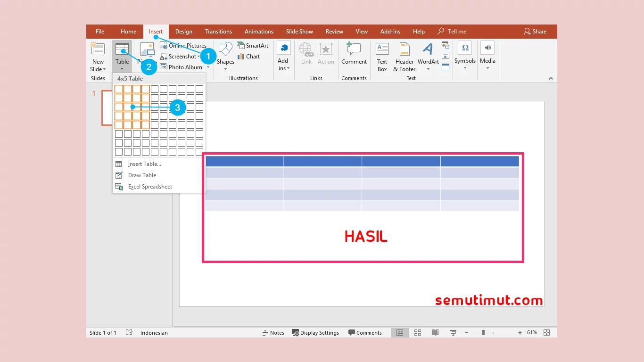Viewport: 644px width, 362px height.
Task: Switch to the View tab
Action: (x=362, y=32)
